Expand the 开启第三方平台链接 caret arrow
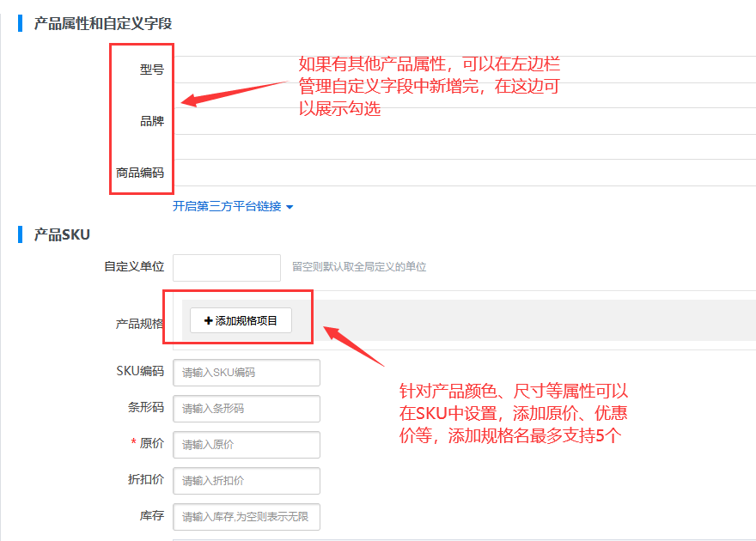This screenshot has height=541, width=756. click(x=290, y=207)
